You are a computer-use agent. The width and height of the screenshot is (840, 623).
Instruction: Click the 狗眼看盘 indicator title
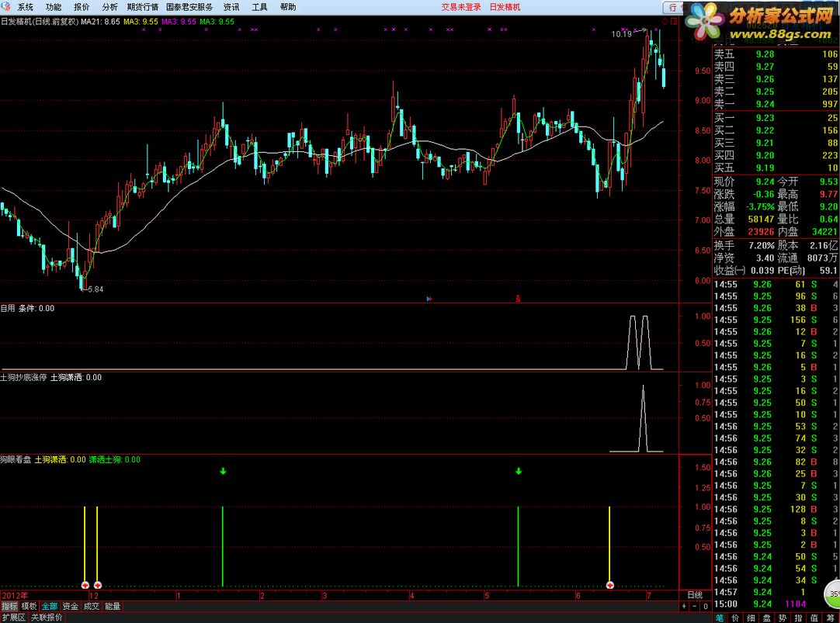pos(16,459)
